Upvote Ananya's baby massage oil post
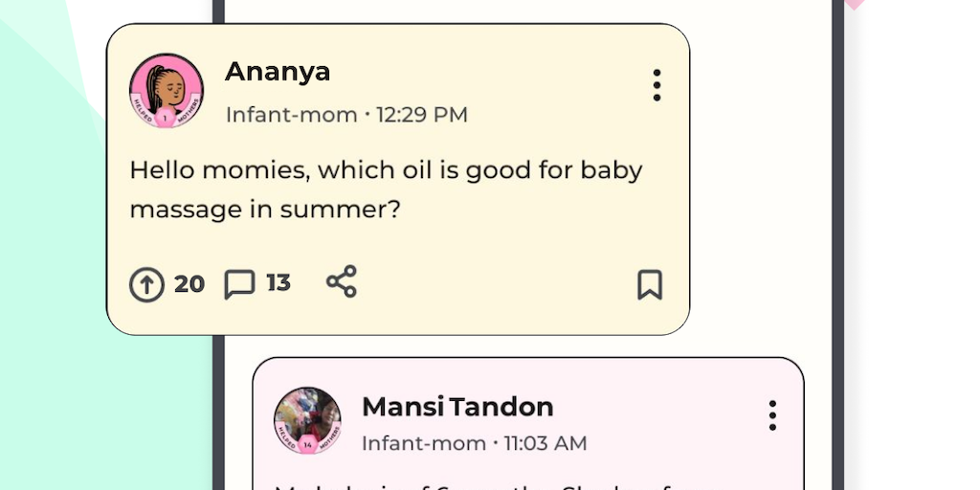Image resolution: width=980 pixels, height=490 pixels. click(146, 284)
